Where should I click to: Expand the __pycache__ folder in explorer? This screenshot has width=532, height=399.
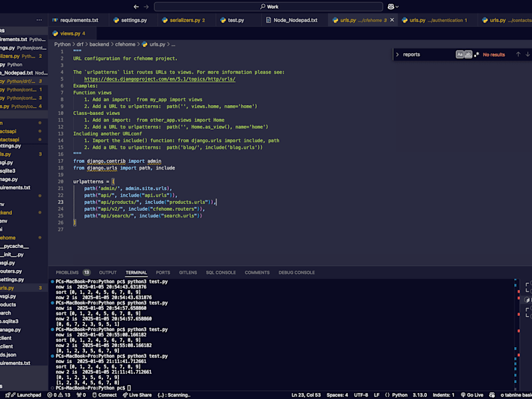click(x=24, y=246)
